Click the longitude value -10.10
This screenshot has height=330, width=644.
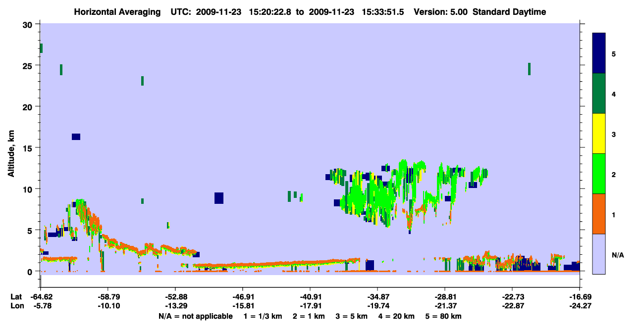[x=108, y=306]
